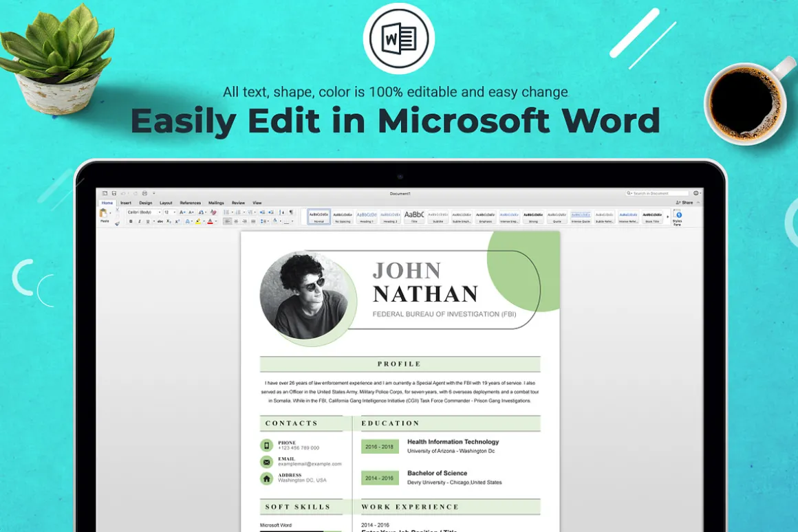Click the JOHN NATHAN name heading
This screenshot has width=798, height=532.
tap(425, 282)
